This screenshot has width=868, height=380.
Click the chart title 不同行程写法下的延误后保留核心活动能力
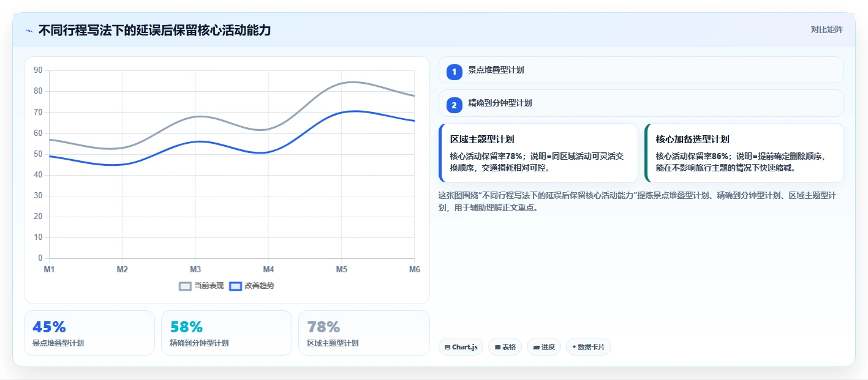click(x=154, y=30)
